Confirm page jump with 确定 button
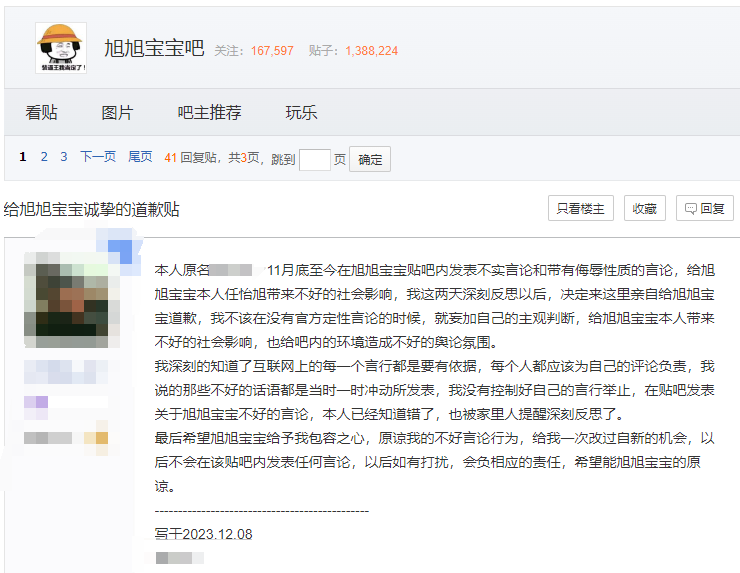The image size is (740, 573). point(370,160)
